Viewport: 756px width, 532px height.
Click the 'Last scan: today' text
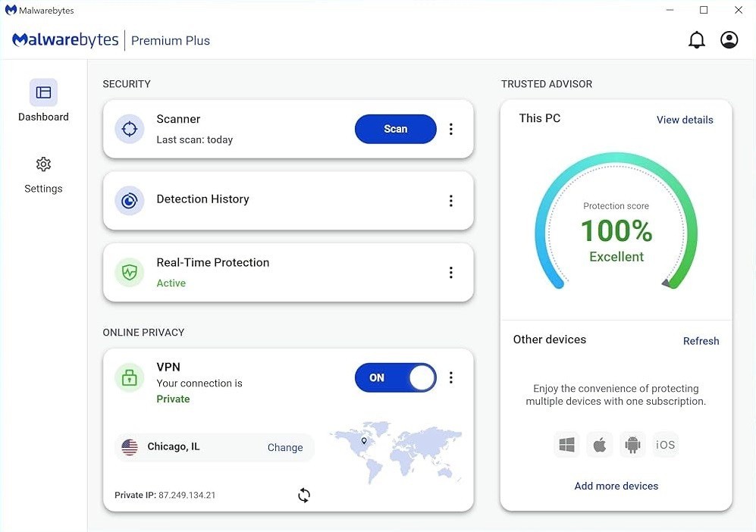(195, 139)
